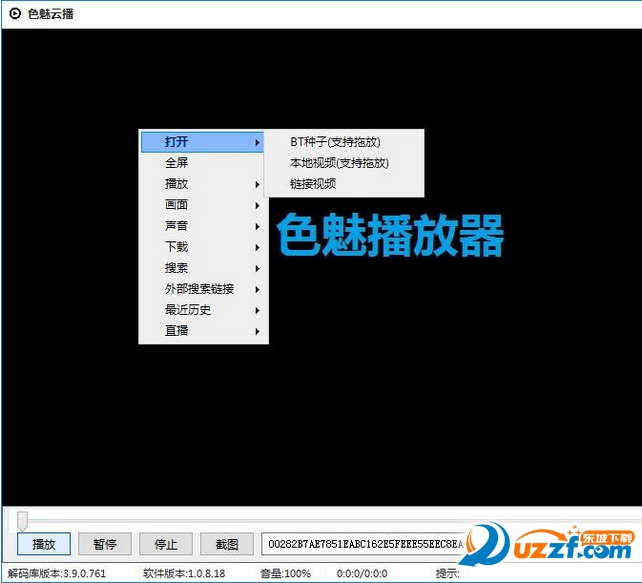Viewport: 642px width, 583px height.
Task: Click the 停止 button
Action: pyautogui.click(x=166, y=544)
